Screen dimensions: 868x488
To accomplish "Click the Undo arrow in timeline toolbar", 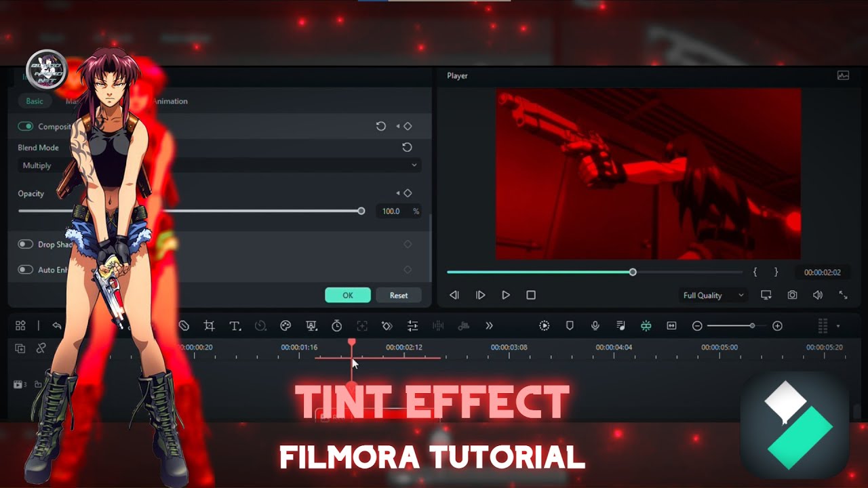I will [x=57, y=326].
